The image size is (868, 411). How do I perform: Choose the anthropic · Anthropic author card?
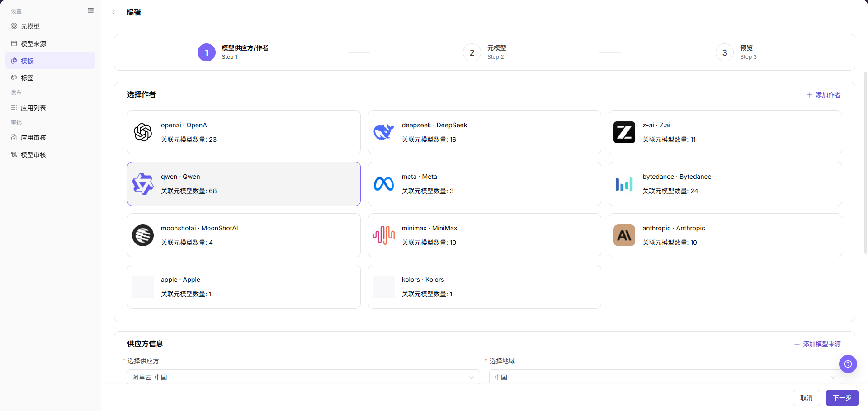pos(725,235)
